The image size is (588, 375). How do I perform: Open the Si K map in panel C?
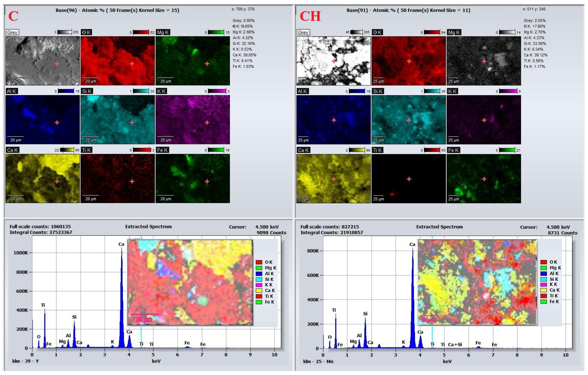pos(118,119)
